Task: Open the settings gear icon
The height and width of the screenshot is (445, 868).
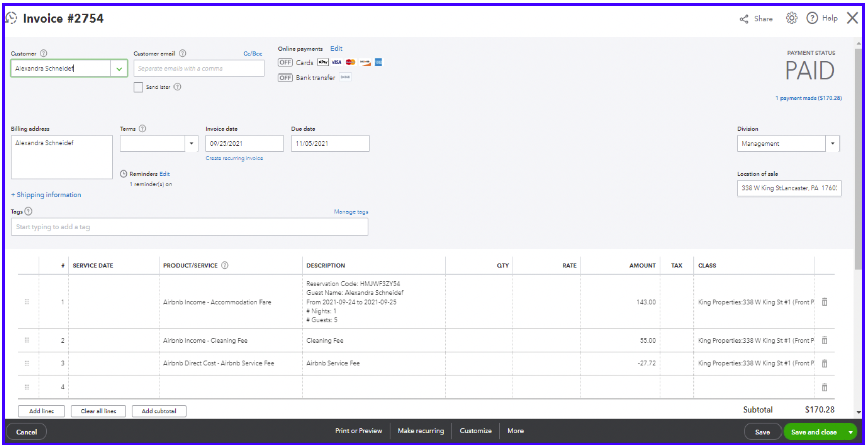Action: coord(792,18)
